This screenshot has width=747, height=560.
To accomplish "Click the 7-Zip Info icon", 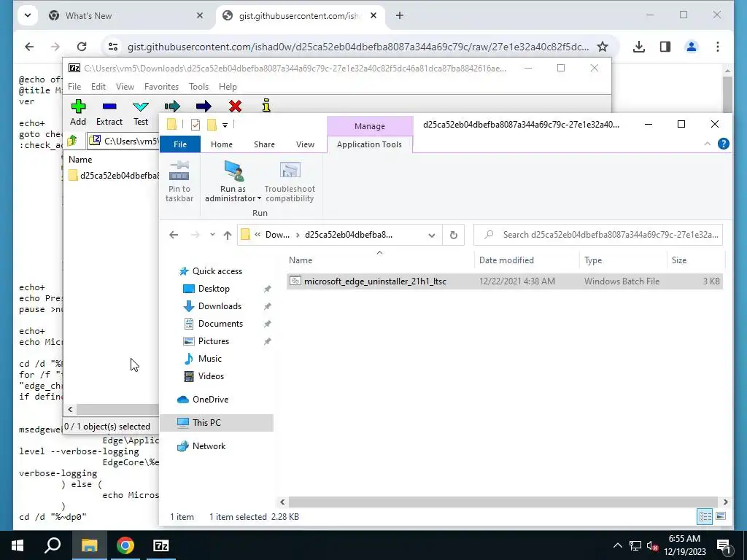I will [x=266, y=106].
